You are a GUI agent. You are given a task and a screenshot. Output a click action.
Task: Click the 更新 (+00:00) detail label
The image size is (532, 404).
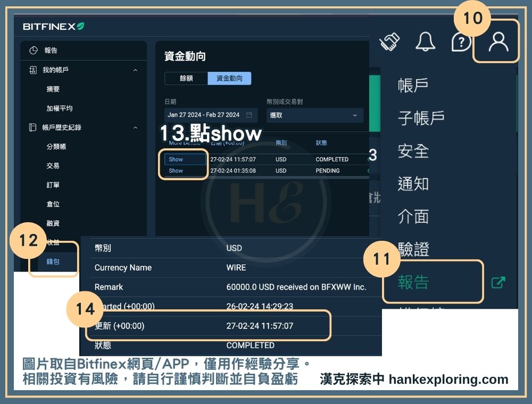click(x=119, y=326)
